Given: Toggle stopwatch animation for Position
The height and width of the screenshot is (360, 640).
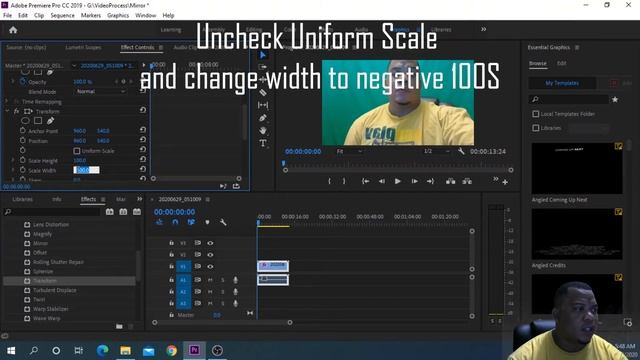Looking at the screenshot, I should click(x=22, y=140).
